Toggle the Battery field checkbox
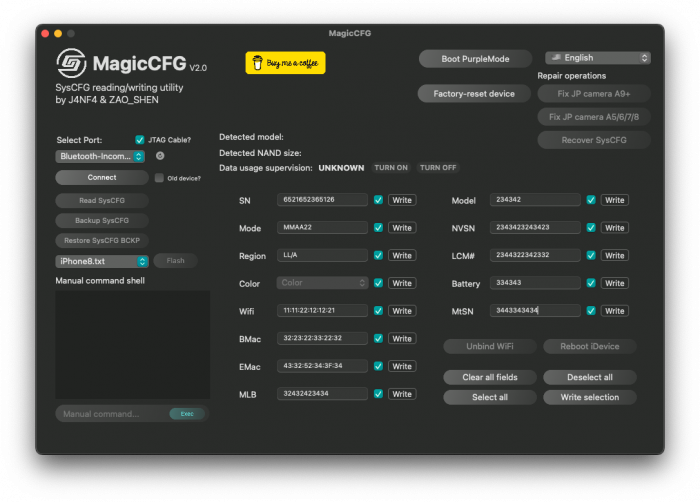This screenshot has width=700, height=502. (x=591, y=283)
